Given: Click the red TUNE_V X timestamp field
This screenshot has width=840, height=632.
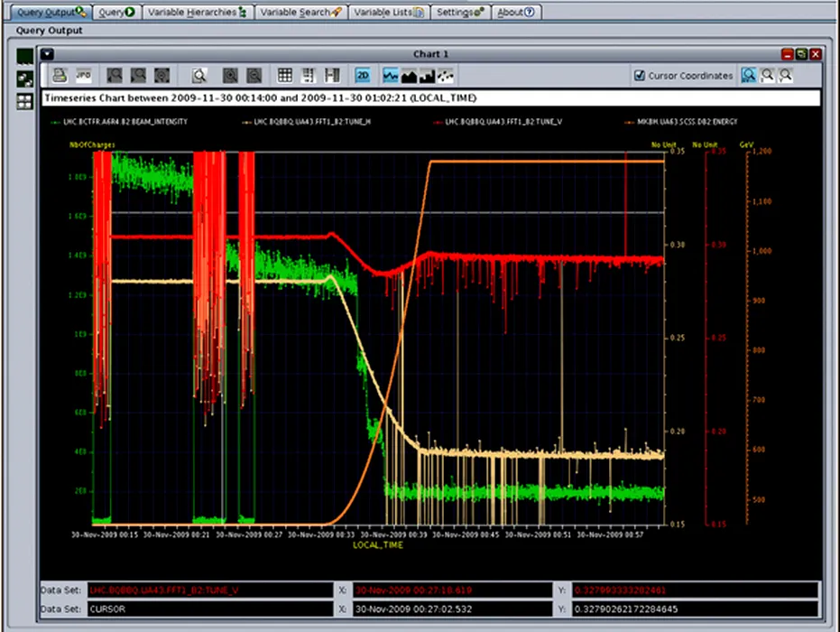Looking at the screenshot, I should (452, 590).
